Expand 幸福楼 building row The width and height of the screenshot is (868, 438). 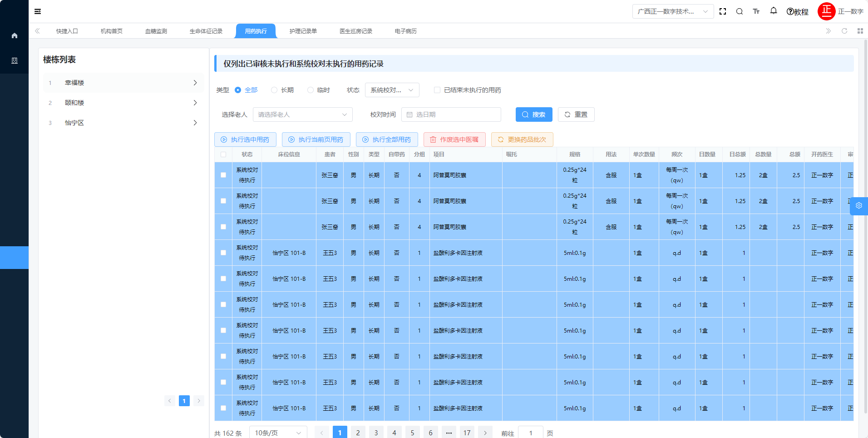click(123, 83)
